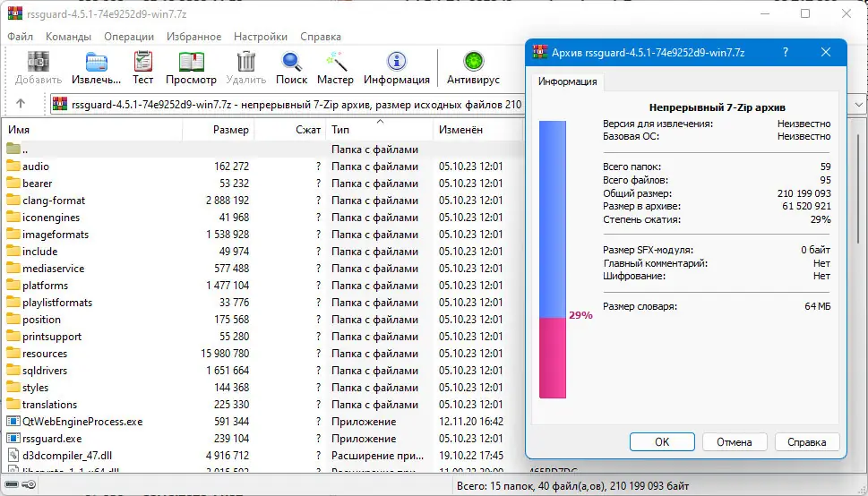Select the Информация tab in dialog
This screenshot has height=496, width=868.
click(x=567, y=81)
